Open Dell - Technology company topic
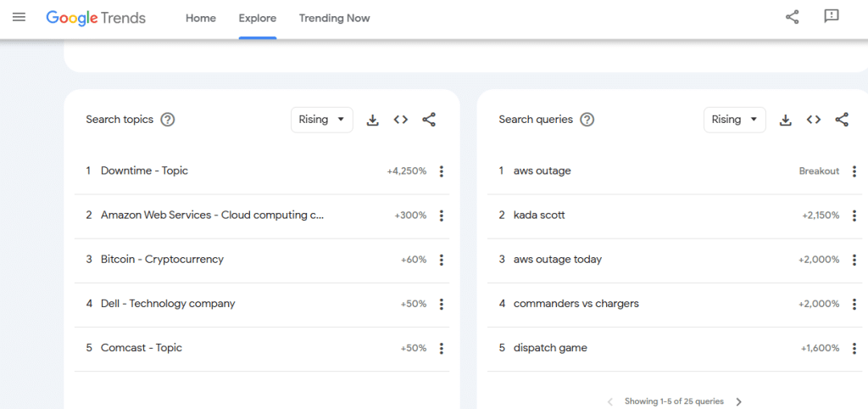868x409 pixels. click(168, 304)
